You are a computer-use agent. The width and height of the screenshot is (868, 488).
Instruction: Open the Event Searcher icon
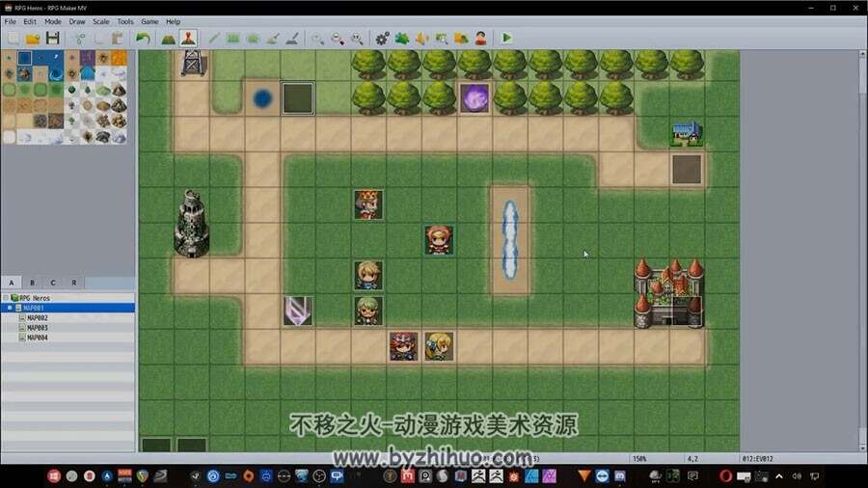441,39
